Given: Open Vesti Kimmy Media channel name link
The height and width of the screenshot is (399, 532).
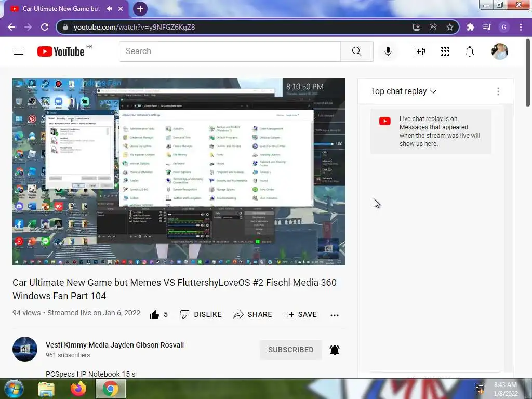Looking at the screenshot, I should pyautogui.click(x=115, y=345).
